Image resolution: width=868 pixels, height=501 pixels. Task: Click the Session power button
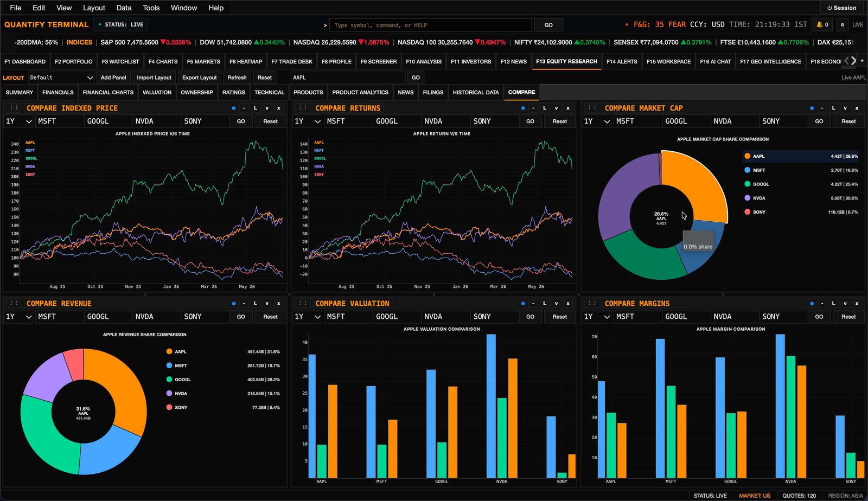(841, 8)
